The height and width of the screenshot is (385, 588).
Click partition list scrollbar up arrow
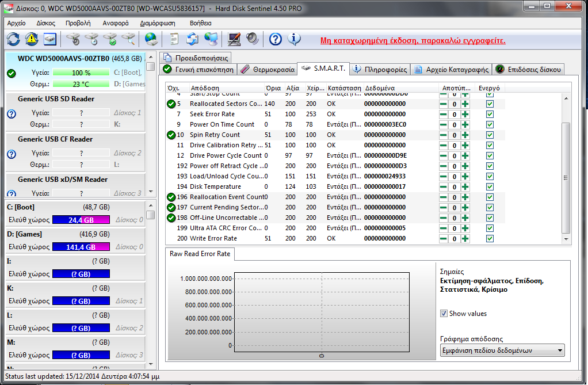[x=151, y=205]
